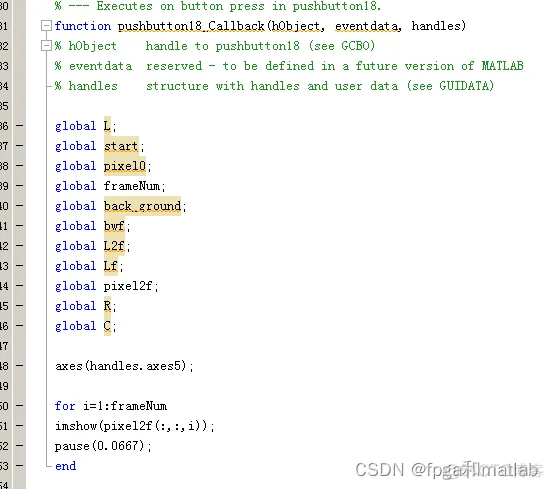Click the eventdata argument in function signature
553x489 pixels.
point(366,26)
